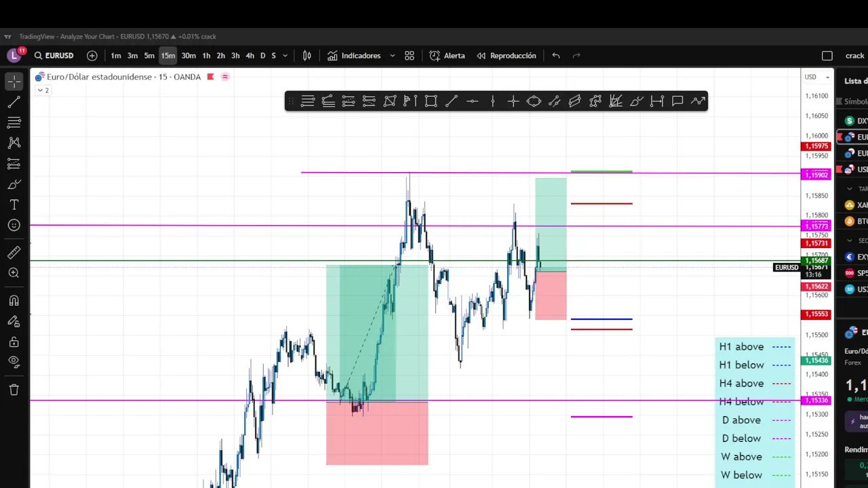The height and width of the screenshot is (488, 868).
Task: Select the text tool in left sidebar
Action: click(x=14, y=205)
